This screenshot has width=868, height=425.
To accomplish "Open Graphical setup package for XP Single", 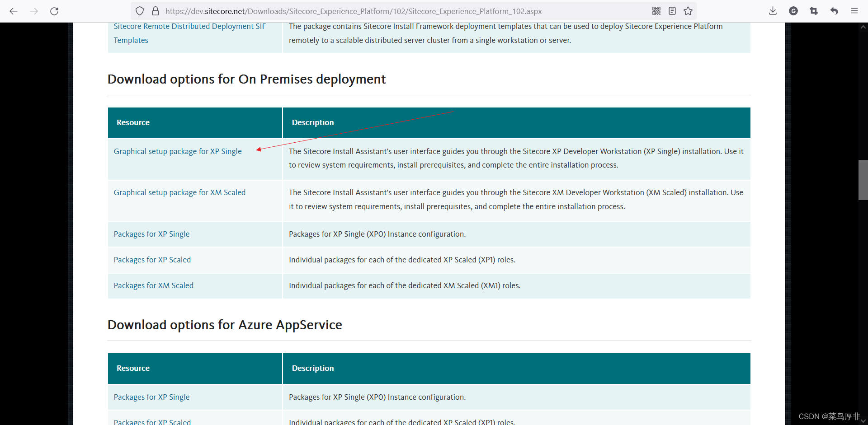I will 178,151.
